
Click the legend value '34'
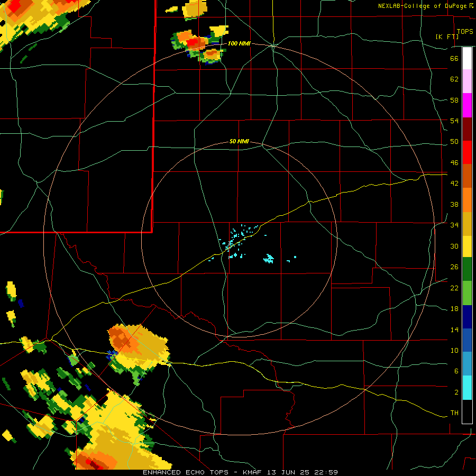click(454, 225)
